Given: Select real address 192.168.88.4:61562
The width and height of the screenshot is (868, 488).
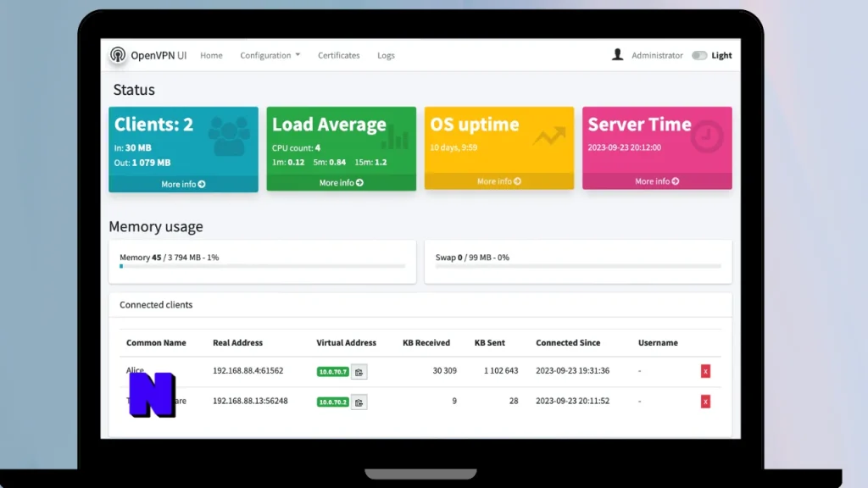Looking at the screenshot, I should click(x=248, y=371).
